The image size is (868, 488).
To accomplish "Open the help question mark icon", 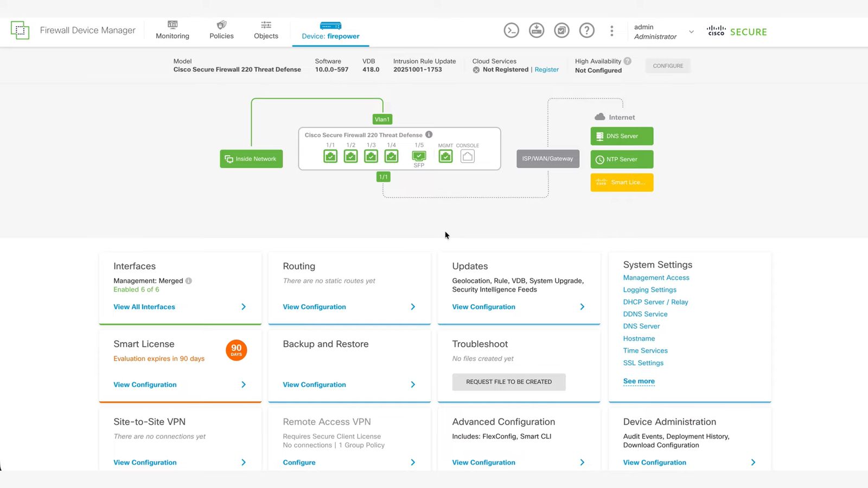I will (586, 30).
